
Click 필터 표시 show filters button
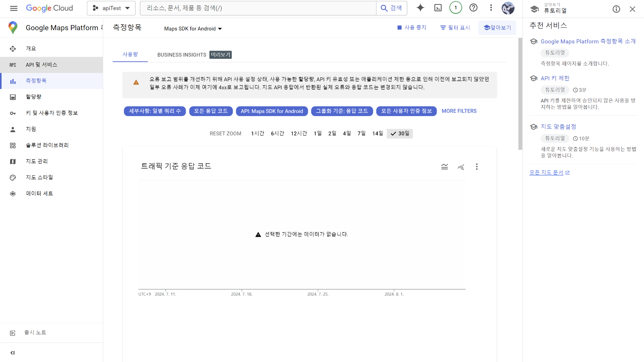(455, 28)
